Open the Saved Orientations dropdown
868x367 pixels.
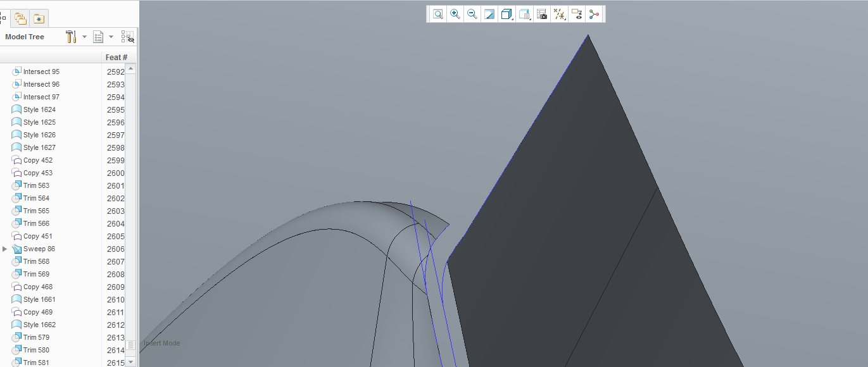[x=524, y=15]
